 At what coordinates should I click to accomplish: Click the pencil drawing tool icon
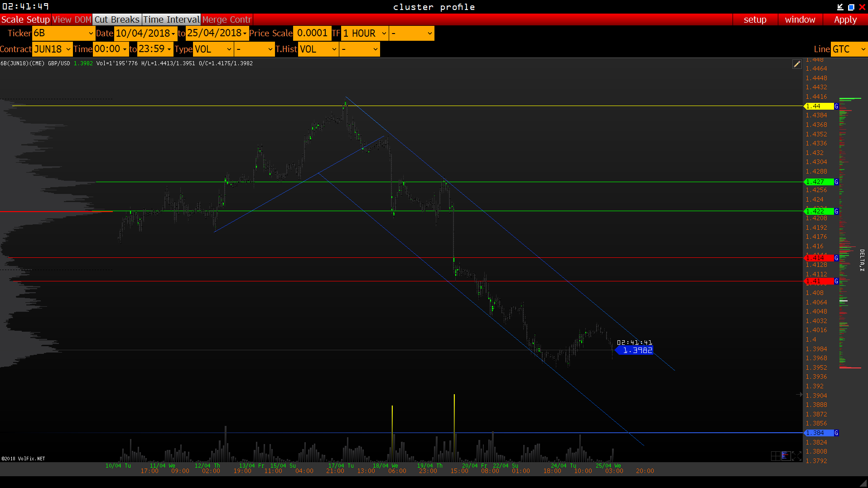tap(797, 64)
